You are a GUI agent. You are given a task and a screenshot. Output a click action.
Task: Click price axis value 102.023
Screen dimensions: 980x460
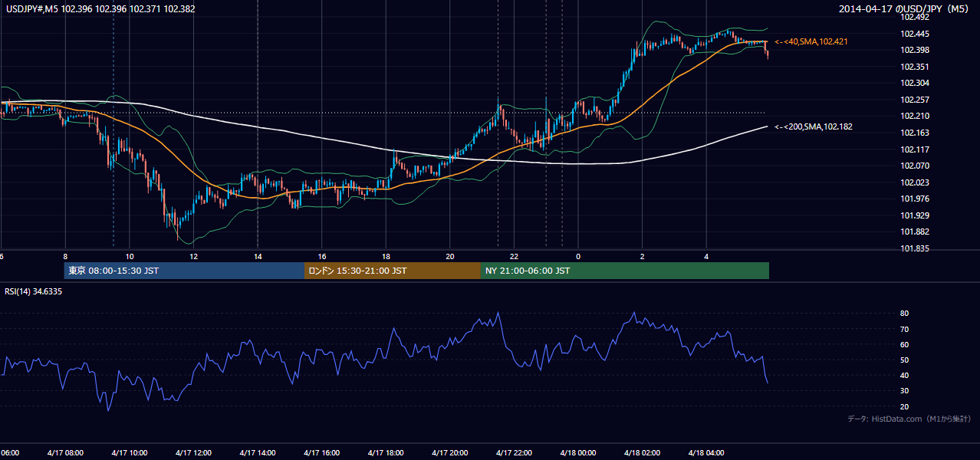click(914, 182)
